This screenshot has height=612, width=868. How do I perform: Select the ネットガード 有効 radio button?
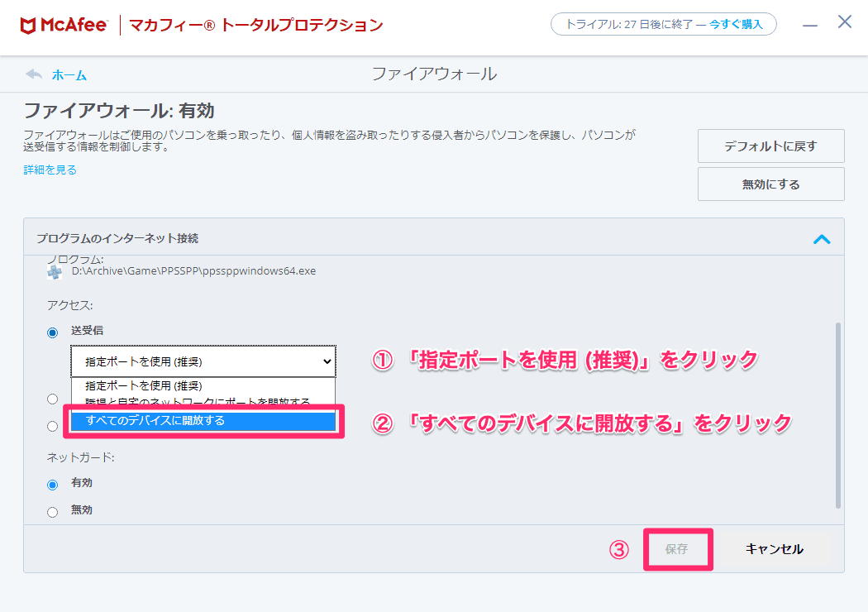pos(53,485)
